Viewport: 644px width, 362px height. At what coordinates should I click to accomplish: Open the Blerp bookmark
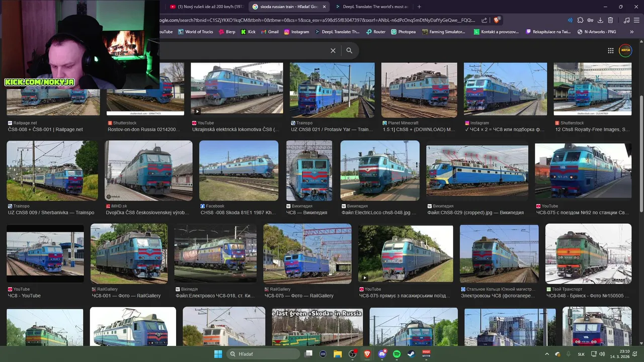(226, 32)
